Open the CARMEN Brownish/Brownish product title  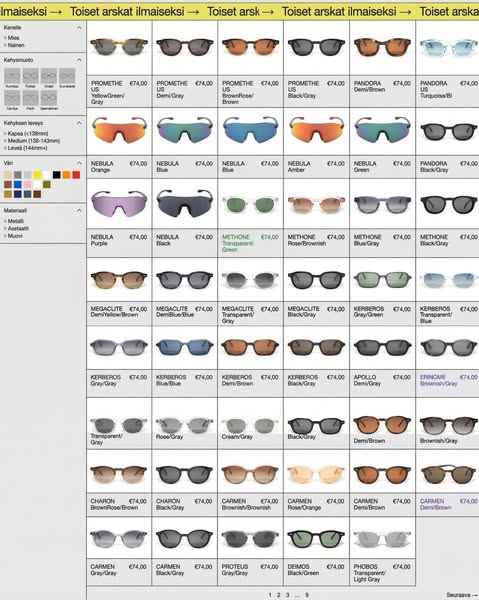(246, 504)
